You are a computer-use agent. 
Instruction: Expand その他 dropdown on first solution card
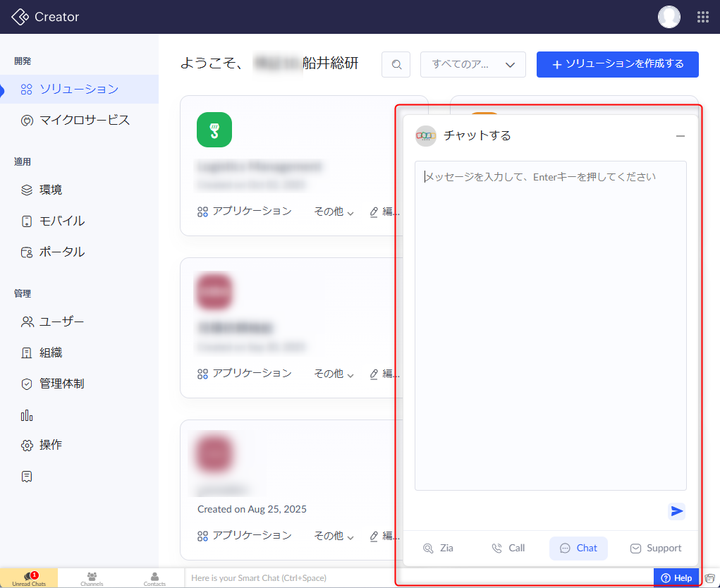pos(334,212)
